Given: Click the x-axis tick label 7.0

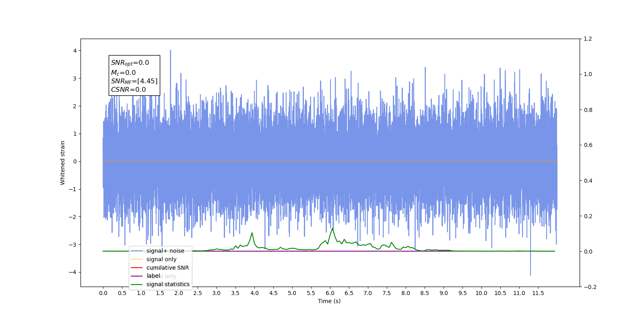Looking at the screenshot, I should tap(368, 293).
